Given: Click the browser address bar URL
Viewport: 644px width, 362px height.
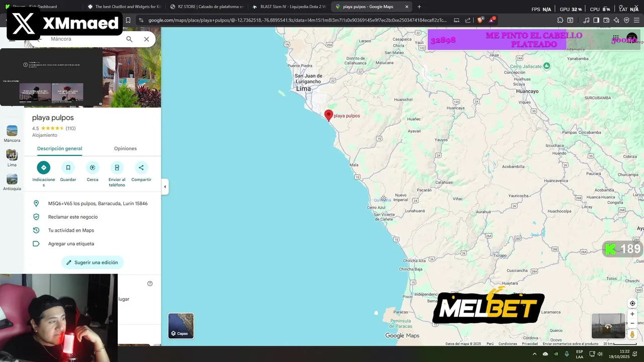Looking at the screenshot, I should coord(297,20).
